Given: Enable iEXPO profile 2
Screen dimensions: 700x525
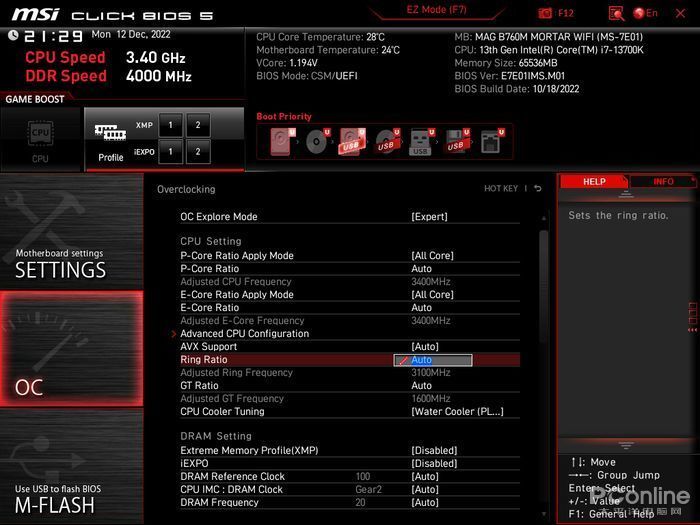Looking at the screenshot, I should point(198,152).
